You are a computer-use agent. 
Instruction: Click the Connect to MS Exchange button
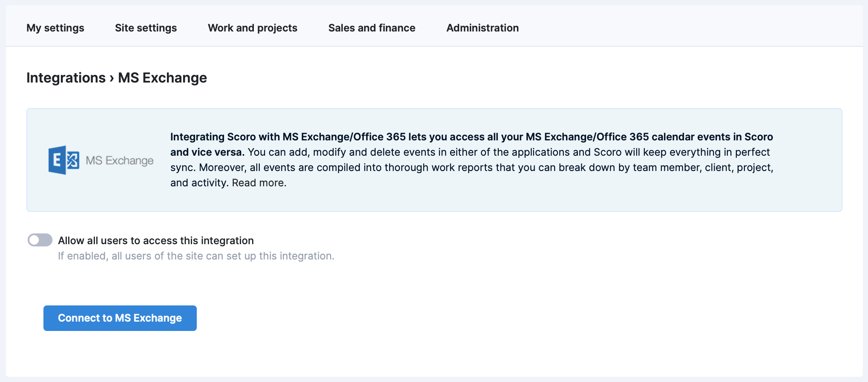120,318
